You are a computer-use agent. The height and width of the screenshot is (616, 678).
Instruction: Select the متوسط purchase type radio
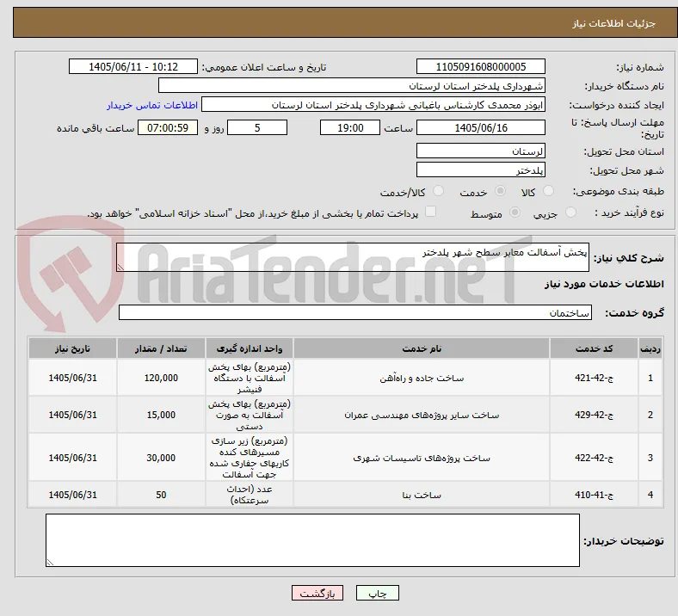[515, 212]
